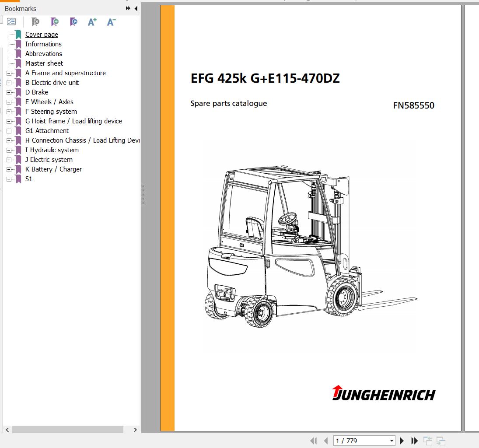The image size is (479, 448).
Task: Expand the A Frame and superstructure bookmark
Action: pos(10,73)
